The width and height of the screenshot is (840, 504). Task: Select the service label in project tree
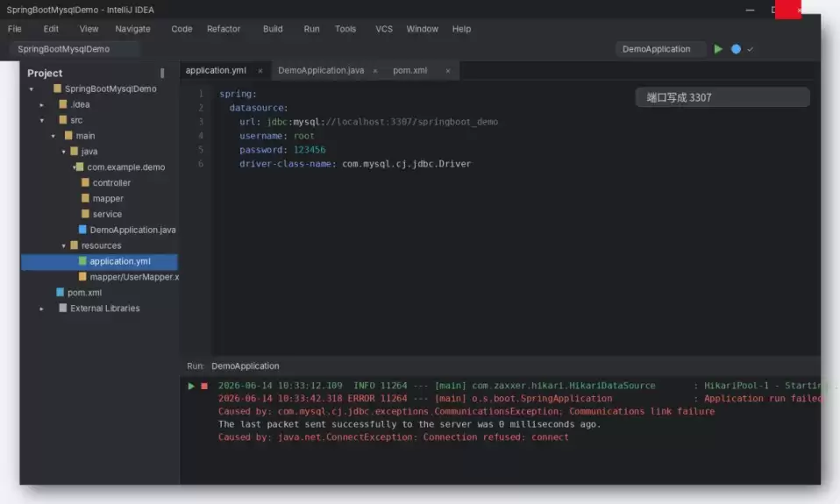[107, 214]
